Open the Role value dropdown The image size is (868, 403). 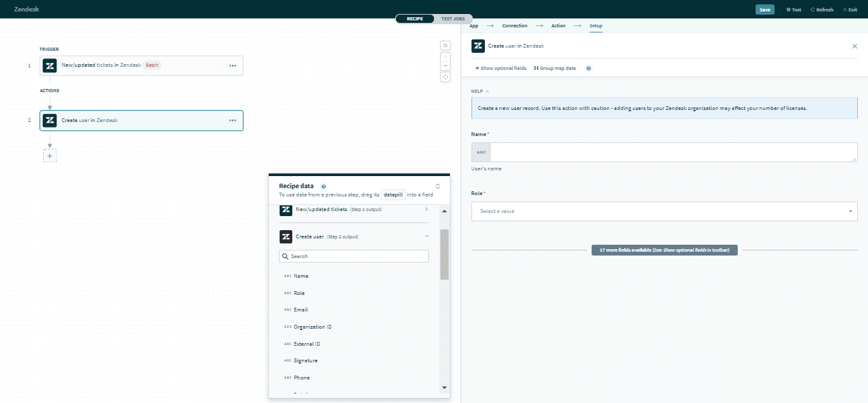(663, 210)
